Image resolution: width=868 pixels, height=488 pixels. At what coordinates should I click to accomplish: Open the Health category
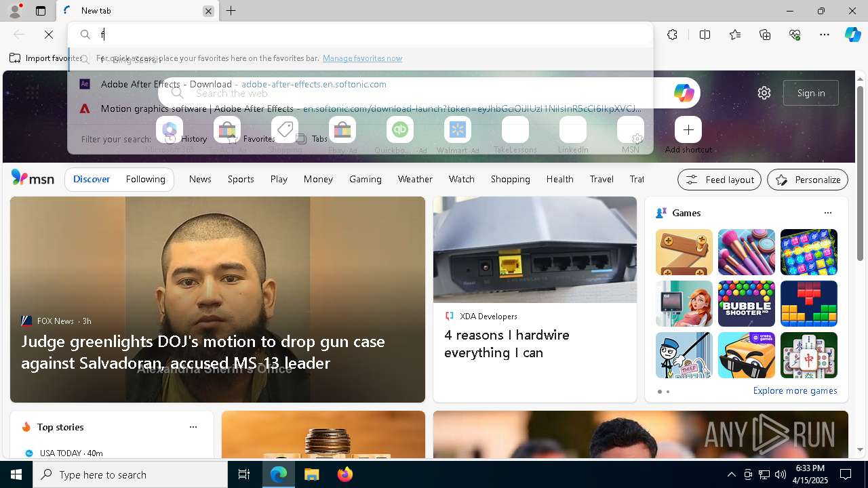559,179
